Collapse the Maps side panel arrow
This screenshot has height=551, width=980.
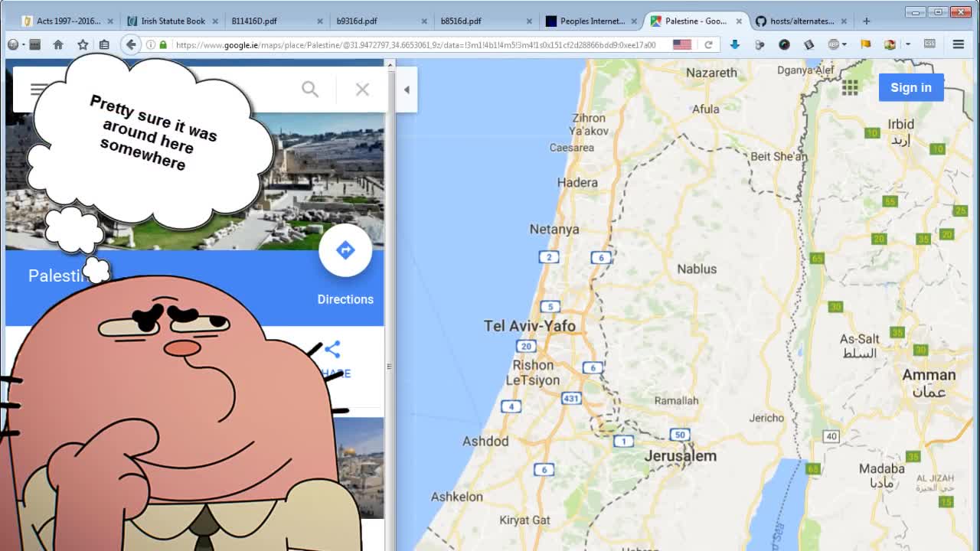click(407, 90)
